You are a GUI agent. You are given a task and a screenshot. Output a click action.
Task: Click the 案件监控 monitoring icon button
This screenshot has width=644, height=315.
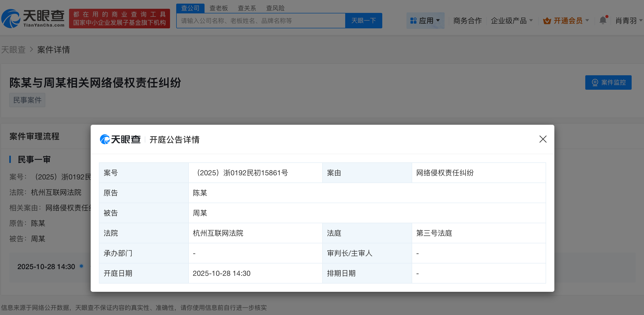(x=608, y=82)
